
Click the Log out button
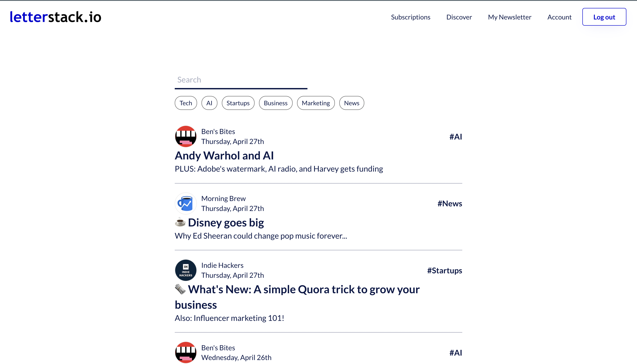coord(604,17)
